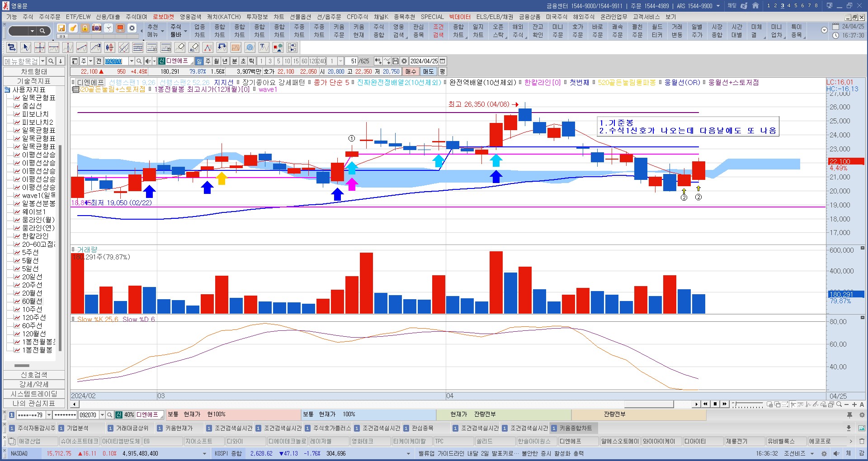Open the stock code 092070 dropdown

(x=132, y=61)
